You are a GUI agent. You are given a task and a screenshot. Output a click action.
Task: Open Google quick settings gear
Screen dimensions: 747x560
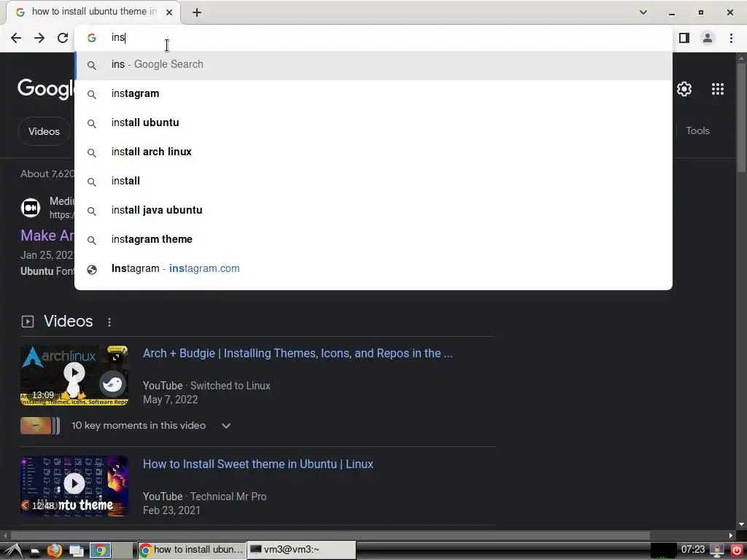pyautogui.click(x=684, y=89)
